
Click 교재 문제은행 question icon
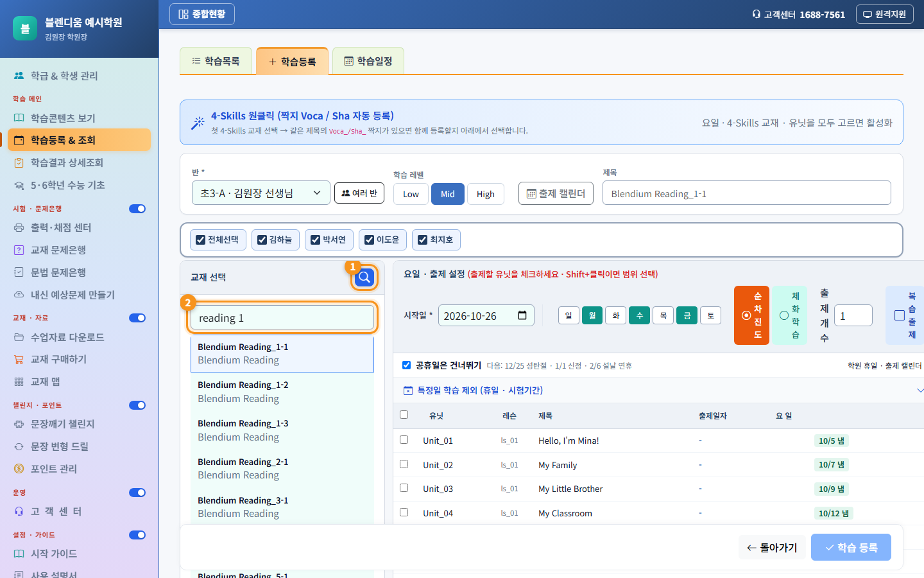point(19,250)
